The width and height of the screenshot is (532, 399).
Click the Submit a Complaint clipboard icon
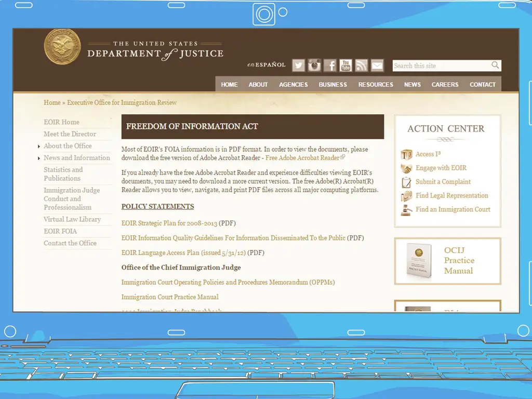(406, 182)
